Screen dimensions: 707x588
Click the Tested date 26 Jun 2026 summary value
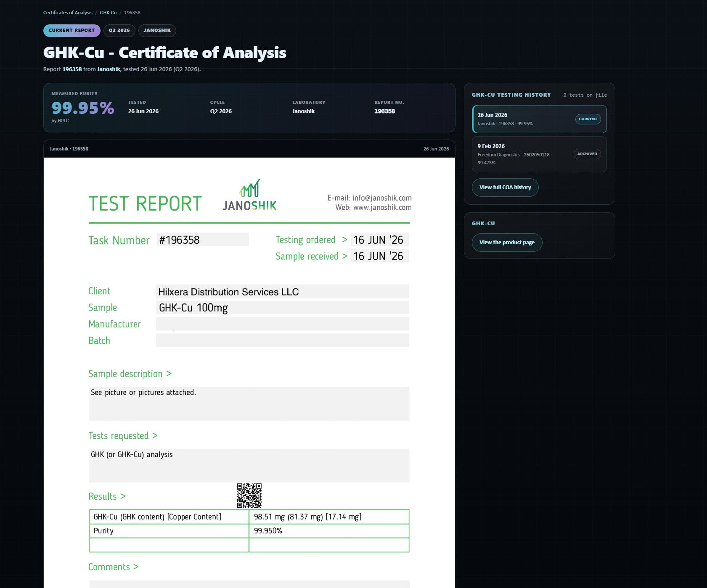tap(143, 111)
